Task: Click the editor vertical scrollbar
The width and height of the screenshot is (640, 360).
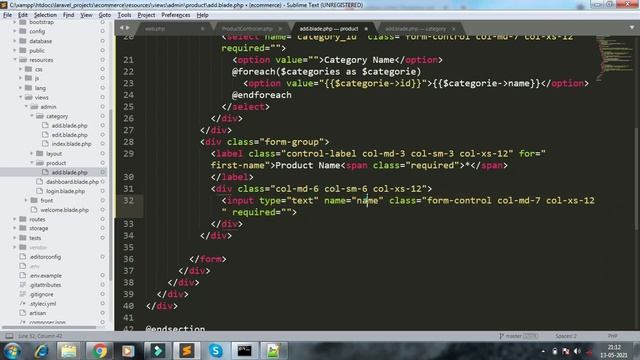Action: [636, 180]
